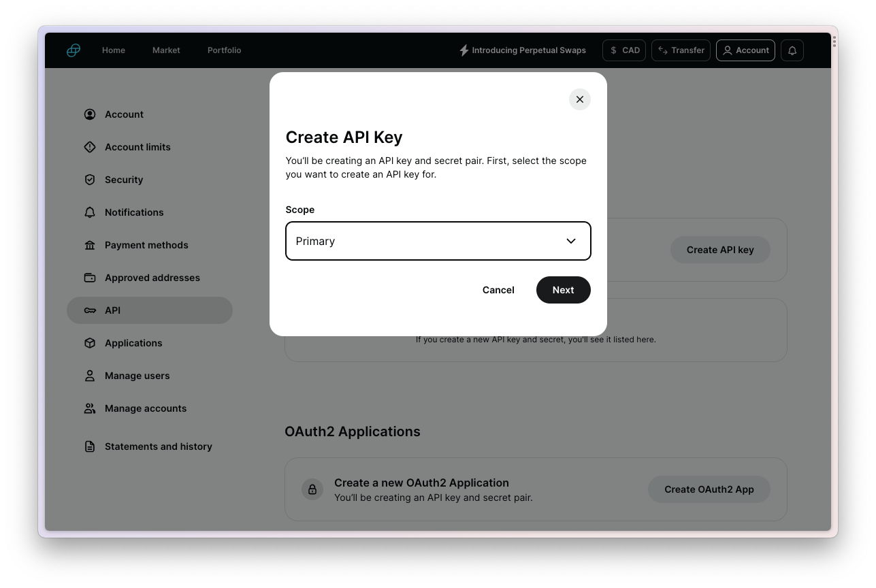876x588 pixels.
Task: Click the Transfer button in header
Action: click(x=681, y=50)
